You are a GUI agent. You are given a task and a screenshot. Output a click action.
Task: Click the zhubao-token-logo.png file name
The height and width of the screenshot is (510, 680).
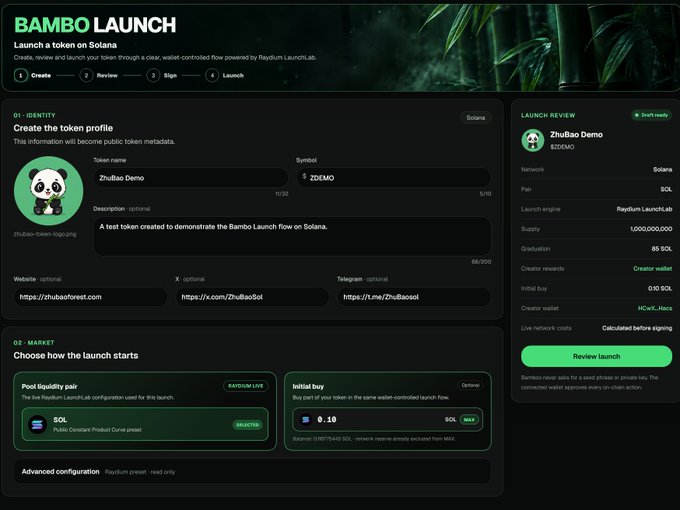pos(45,234)
